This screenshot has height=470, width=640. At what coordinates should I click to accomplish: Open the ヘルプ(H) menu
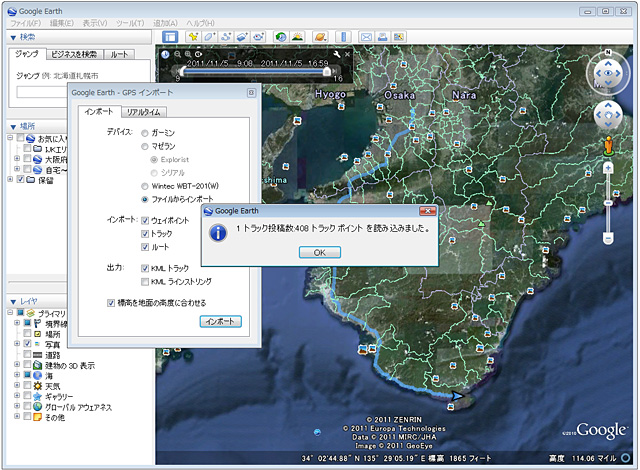pyautogui.click(x=200, y=23)
